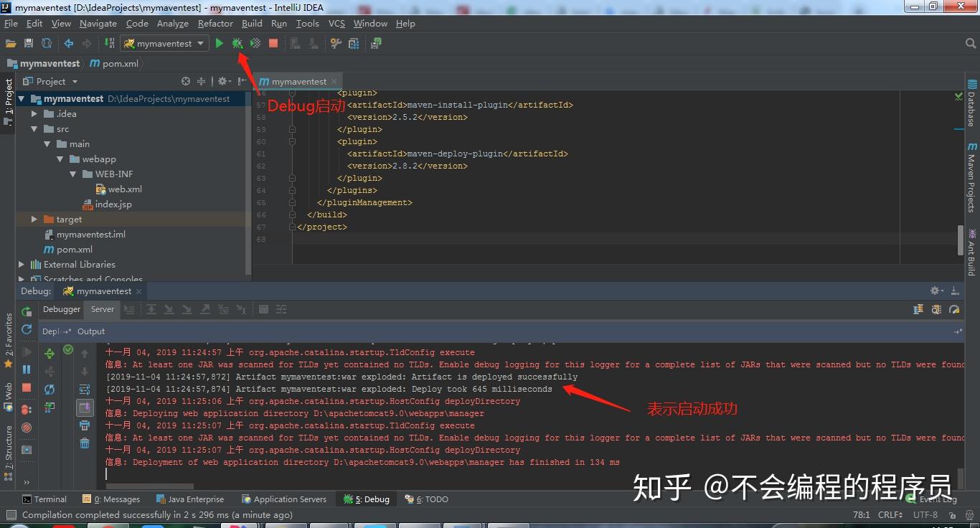980x528 pixels.
Task: Click the Open file toolbar icon
Action: (11, 44)
